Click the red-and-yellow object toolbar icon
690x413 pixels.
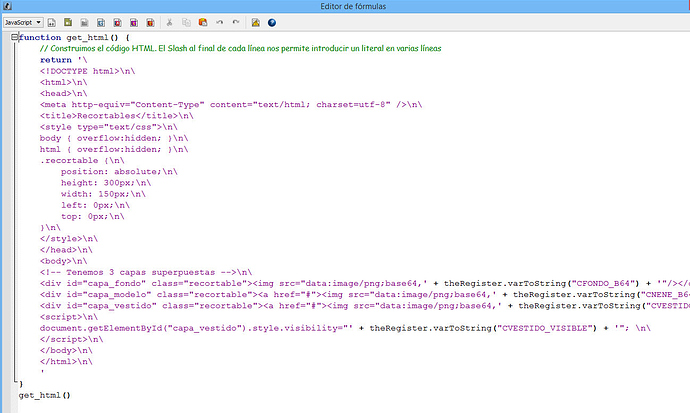coord(150,22)
